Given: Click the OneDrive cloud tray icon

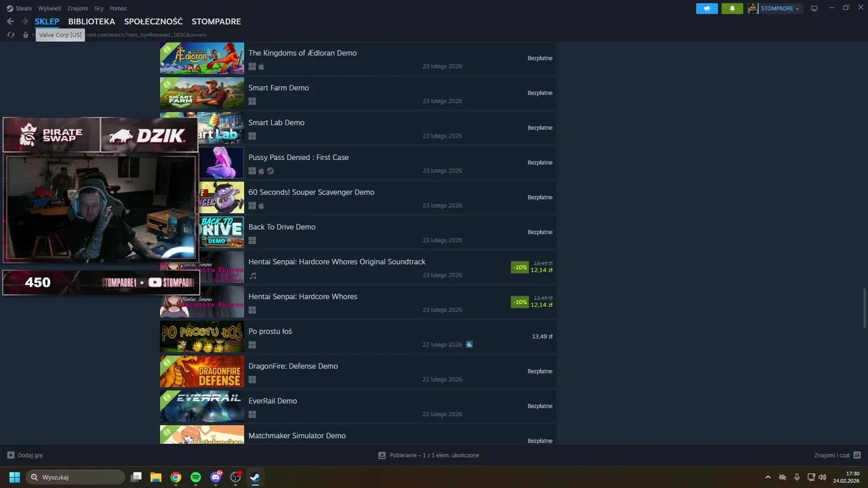Looking at the screenshot, I should (783, 477).
